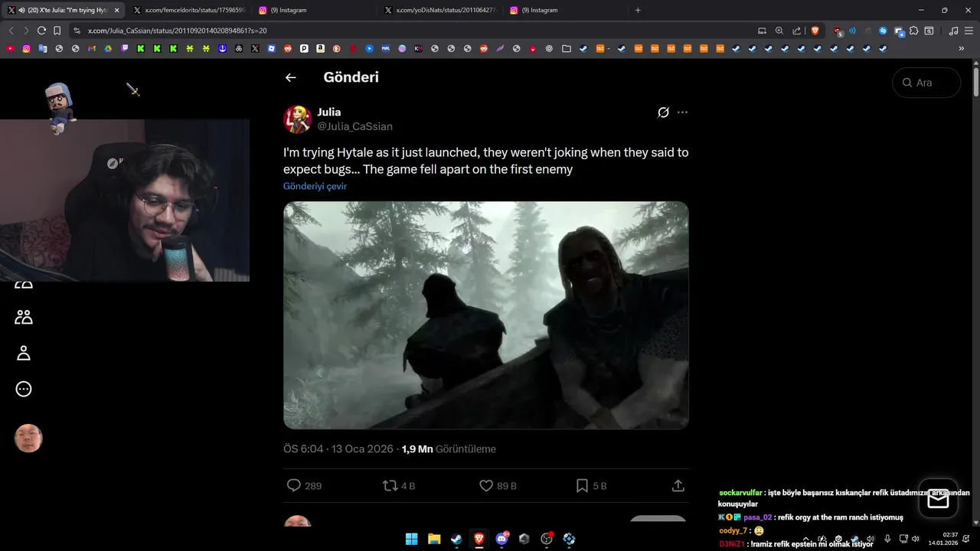The width and height of the screenshot is (980, 551).
Task: Open the @Julia_CaSsian handle link
Action: click(355, 126)
